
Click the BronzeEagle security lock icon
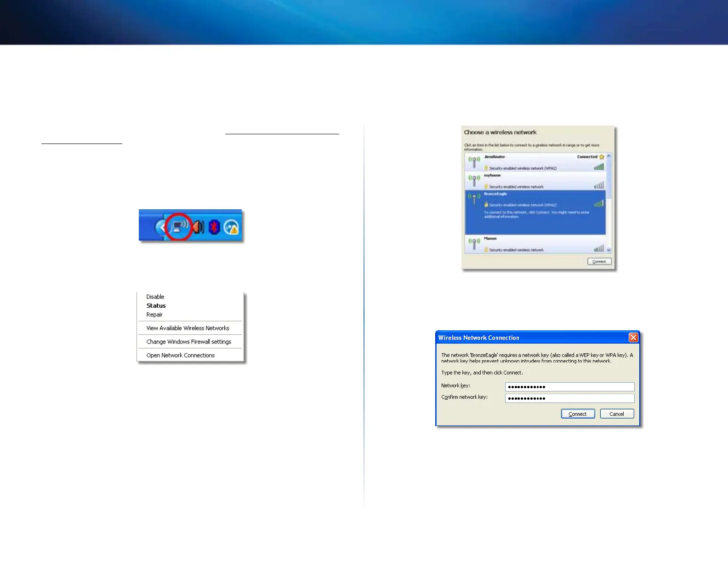pos(486,205)
